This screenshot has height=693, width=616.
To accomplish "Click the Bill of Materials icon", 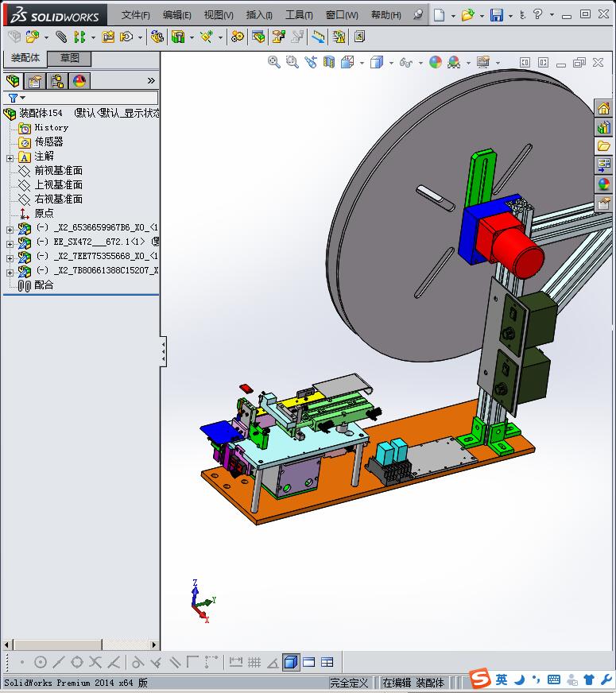I will pos(258,37).
